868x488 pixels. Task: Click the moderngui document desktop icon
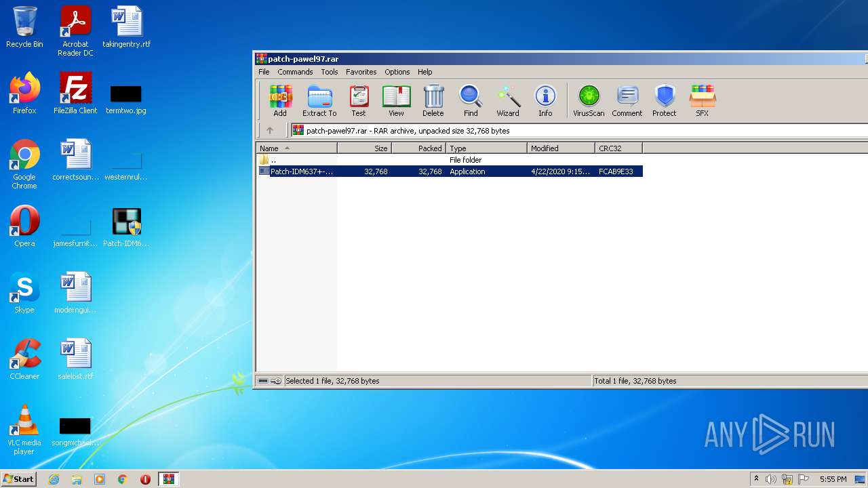pos(75,293)
